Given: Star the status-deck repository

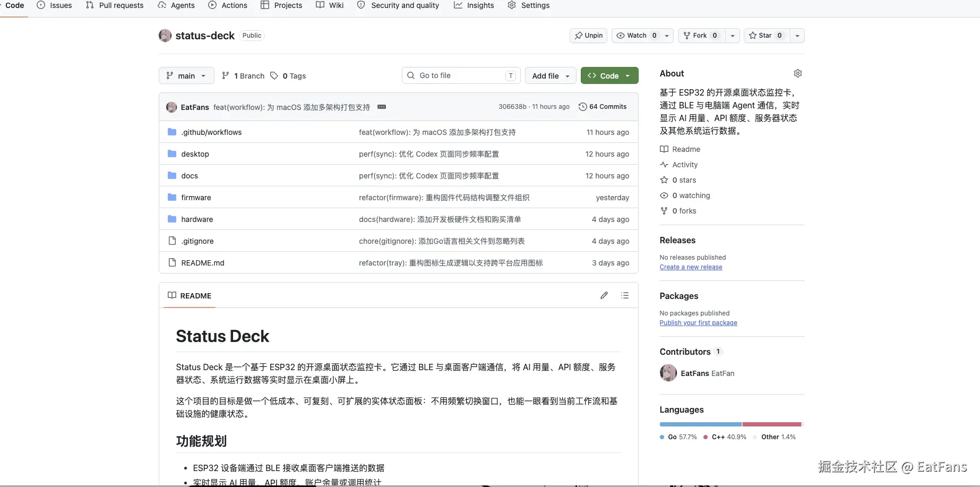Looking at the screenshot, I should (x=767, y=36).
